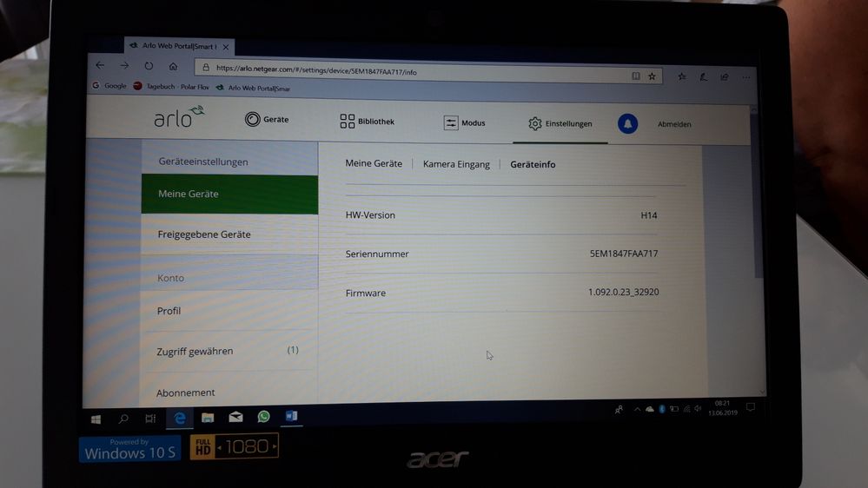Go to the browser home page

coord(173,66)
